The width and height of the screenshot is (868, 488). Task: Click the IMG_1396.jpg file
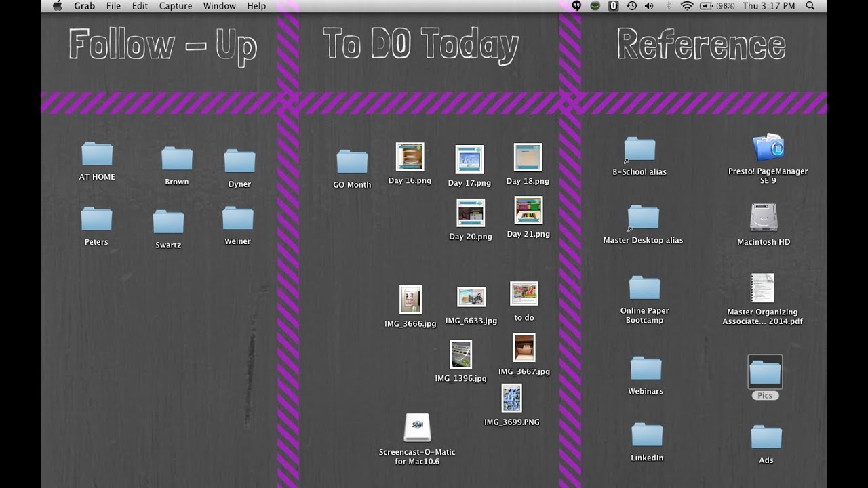[x=460, y=355]
